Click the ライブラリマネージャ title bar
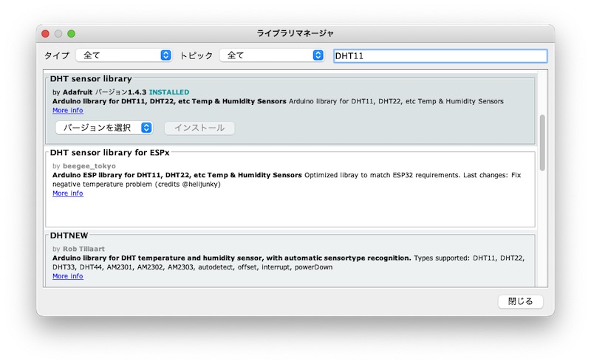Image resolution: width=591 pixels, height=364 pixels. click(295, 33)
